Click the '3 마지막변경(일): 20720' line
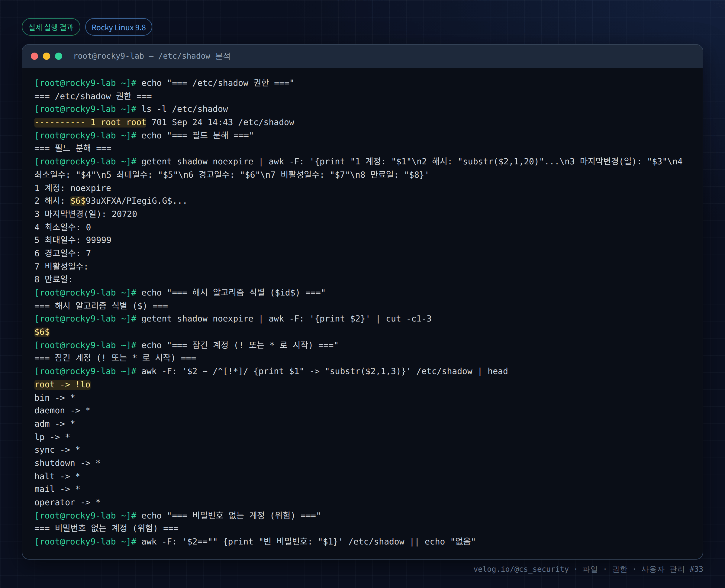Image resolution: width=725 pixels, height=588 pixels. (86, 214)
